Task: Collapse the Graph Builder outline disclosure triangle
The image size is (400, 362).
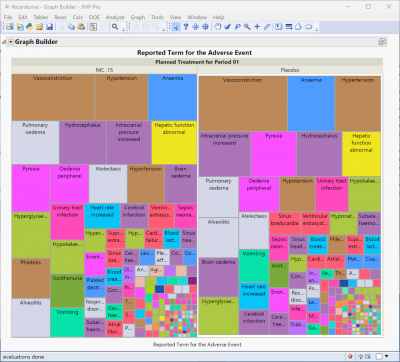Action: tap(4, 42)
